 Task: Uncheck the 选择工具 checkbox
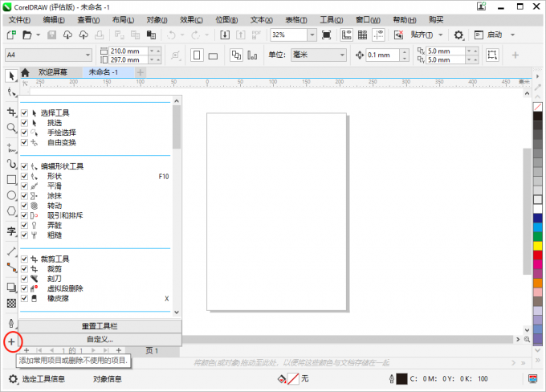(24, 113)
